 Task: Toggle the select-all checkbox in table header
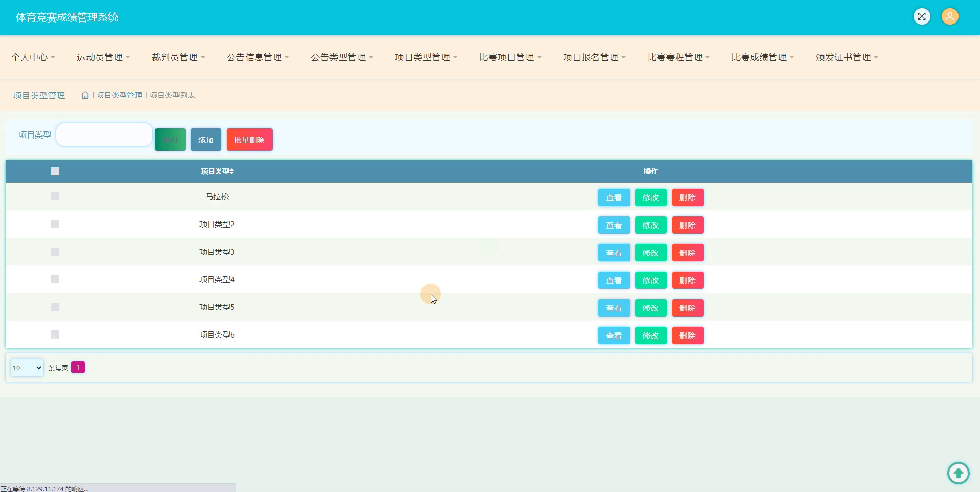click(x=55, y=171)
